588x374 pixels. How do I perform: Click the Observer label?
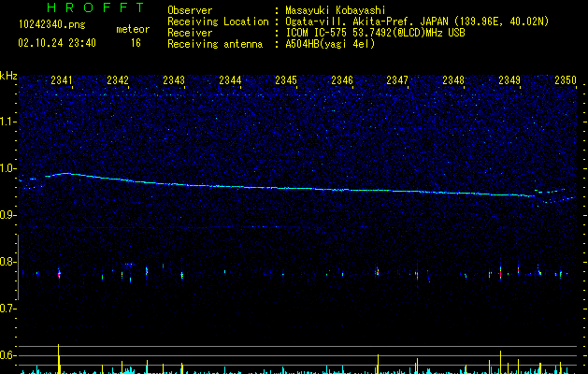click(190, 10)
